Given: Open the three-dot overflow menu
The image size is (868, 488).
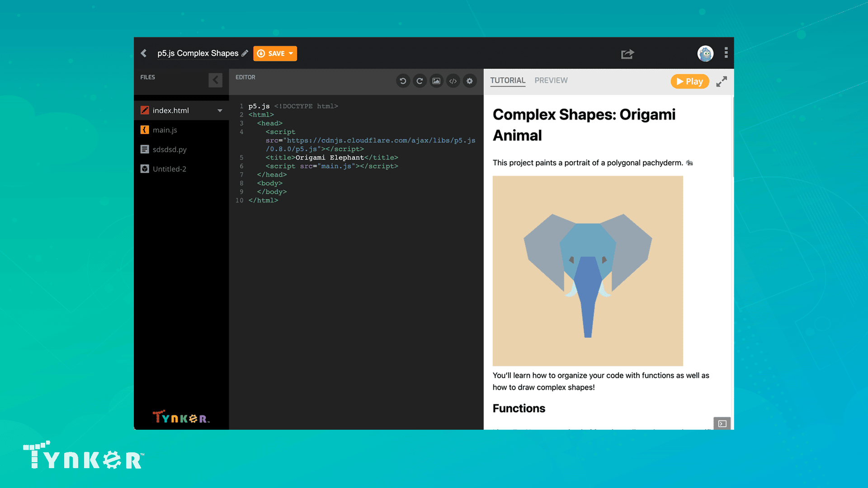Looking at the screenshot, I should [x=726, y=53].
